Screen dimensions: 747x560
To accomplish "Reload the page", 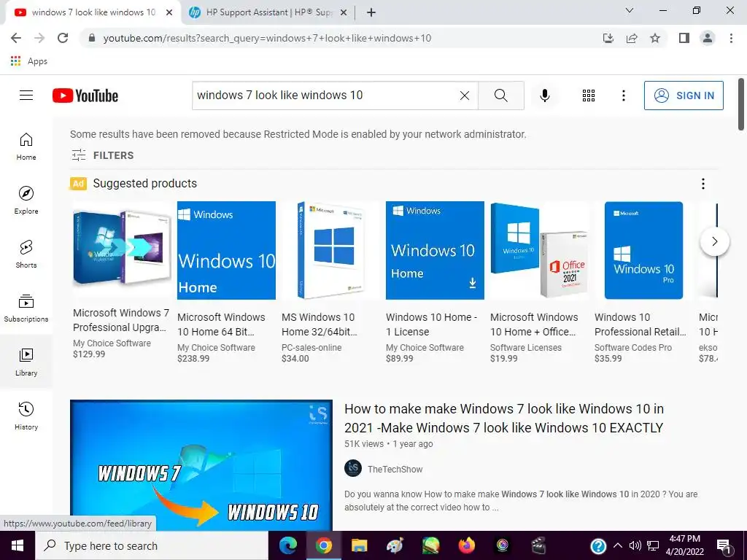I will coord(63,38).
